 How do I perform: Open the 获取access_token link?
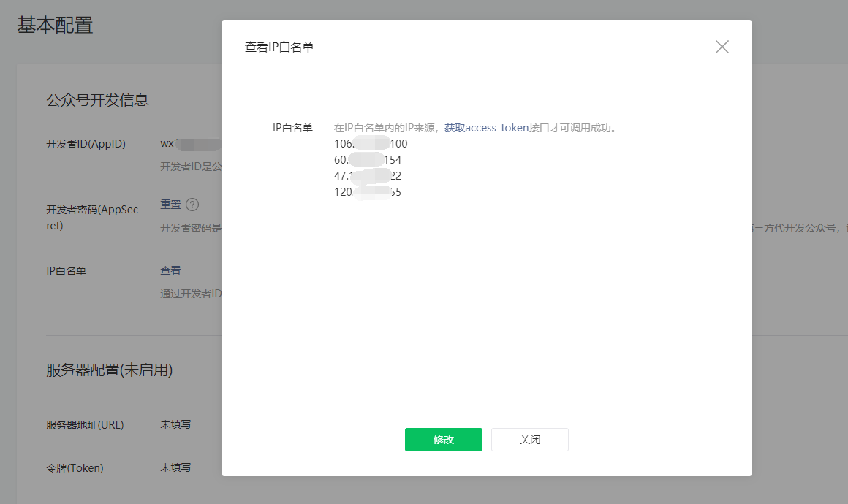point(486,128)
